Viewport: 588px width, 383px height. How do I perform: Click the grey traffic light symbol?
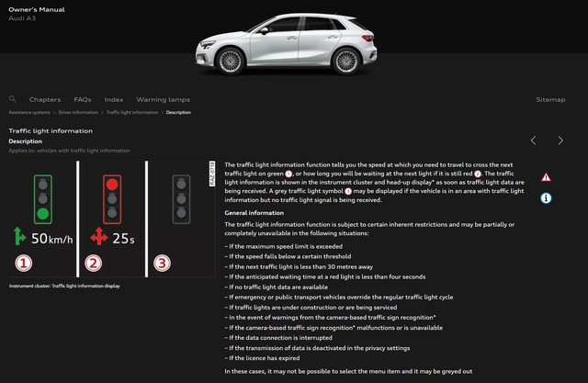click(181, 199)
